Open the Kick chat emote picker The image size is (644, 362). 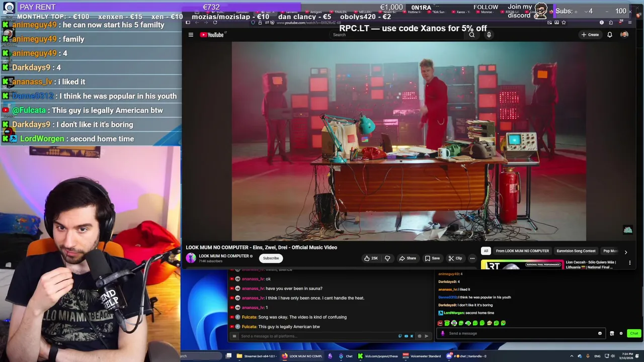click(600, 333)
